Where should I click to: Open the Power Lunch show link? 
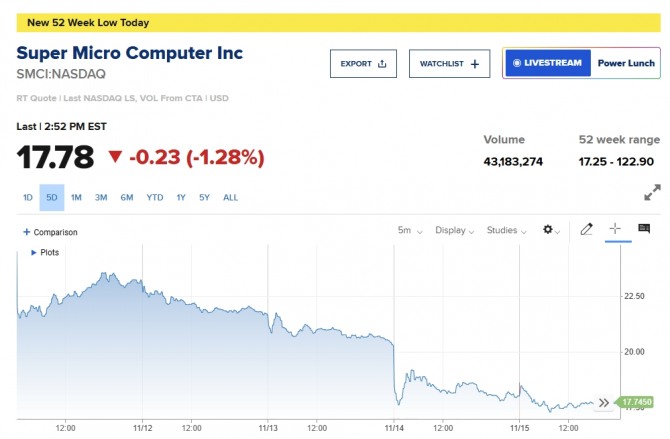[626, 63]
